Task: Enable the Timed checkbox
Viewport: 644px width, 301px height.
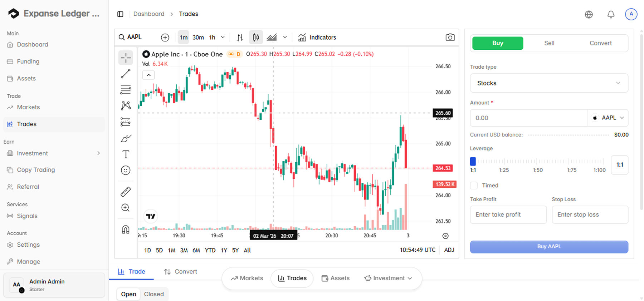Action: tap(474, 186)
